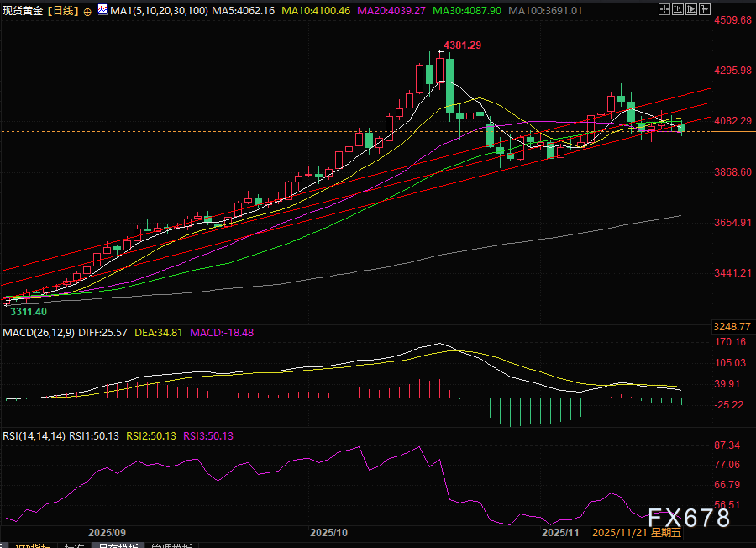Click the MACD(26,12,9) indicator title

coord(38,333)
